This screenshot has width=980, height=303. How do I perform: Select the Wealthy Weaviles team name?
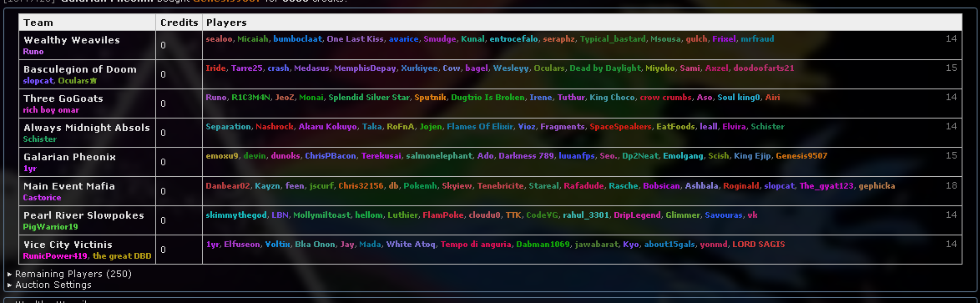click(71, 40)
